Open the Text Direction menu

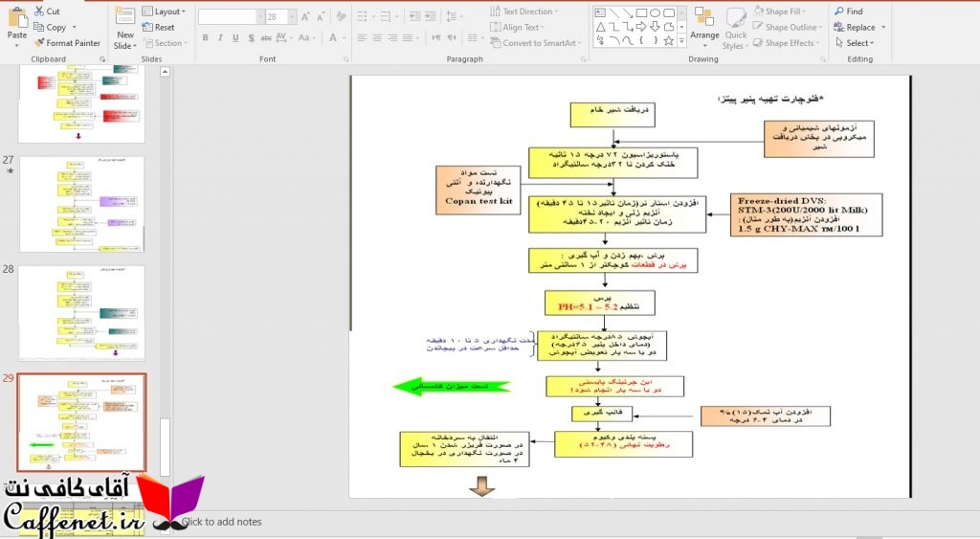click(523, 11)
